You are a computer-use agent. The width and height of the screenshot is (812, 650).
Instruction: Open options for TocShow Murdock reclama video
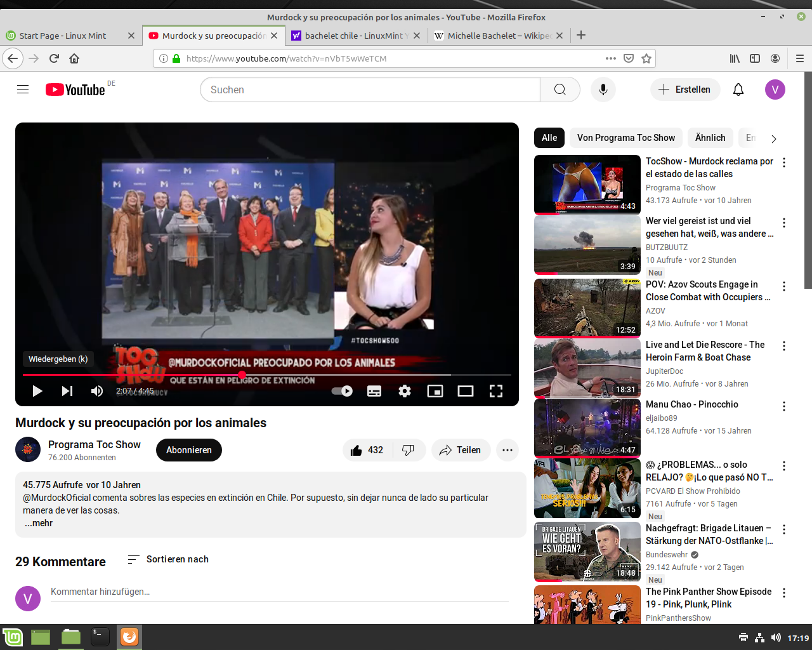click(x=784, y=162)
